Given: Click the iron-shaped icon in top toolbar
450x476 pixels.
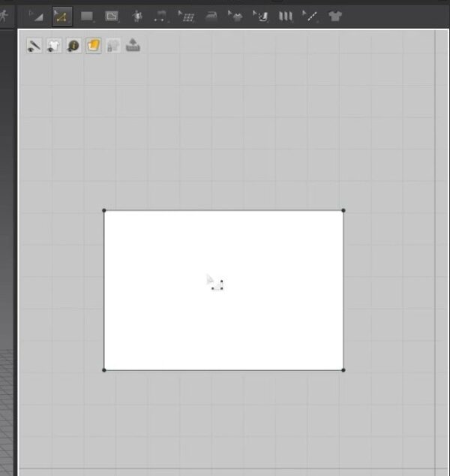Looking at the screenshot, I should click(211, 16).
